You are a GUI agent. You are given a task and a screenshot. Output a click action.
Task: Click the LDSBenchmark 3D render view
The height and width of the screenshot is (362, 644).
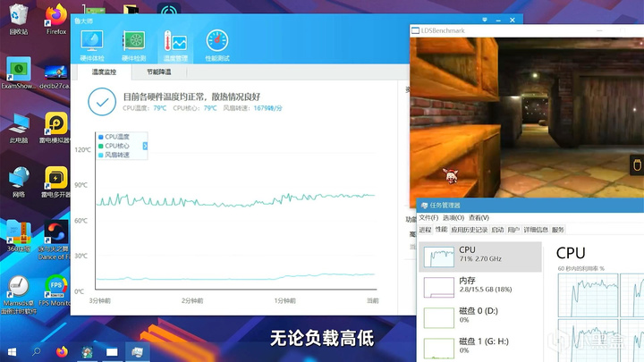pyautogui.click(x=527, y=117)
